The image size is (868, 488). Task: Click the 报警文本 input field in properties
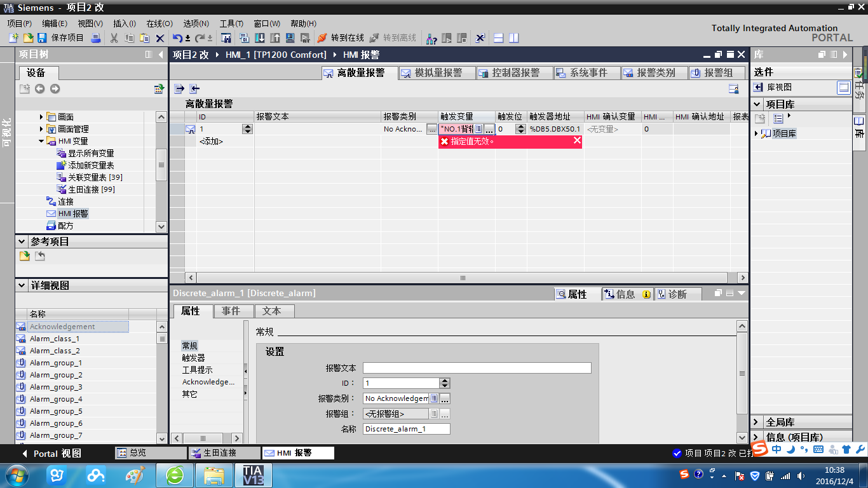coord(477,368)
